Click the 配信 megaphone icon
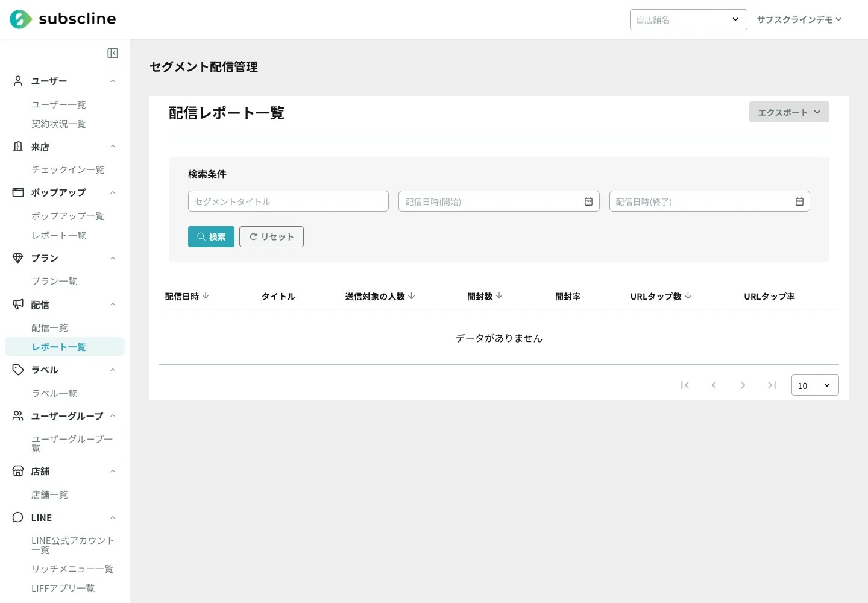 [x=18, y=305]
